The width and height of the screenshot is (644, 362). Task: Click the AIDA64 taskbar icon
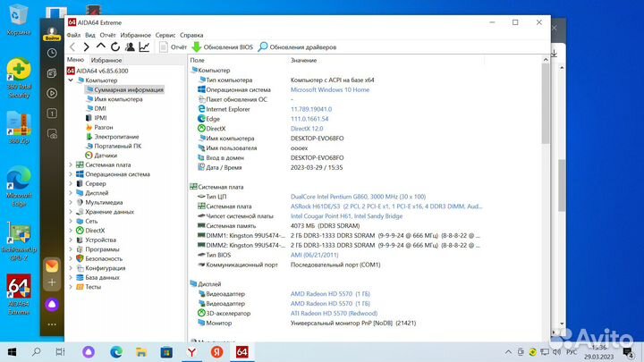[x=241, y=352]
